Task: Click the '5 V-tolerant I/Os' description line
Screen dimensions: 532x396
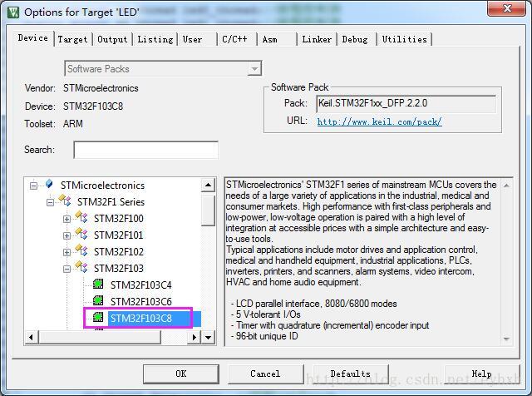Action: tap(266, 314)
